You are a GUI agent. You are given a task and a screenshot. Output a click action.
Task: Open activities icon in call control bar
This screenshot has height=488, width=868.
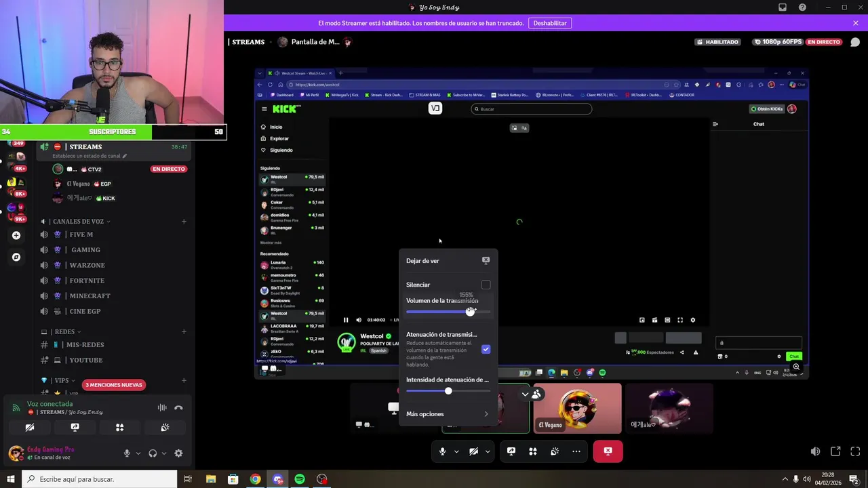pyautogui.click(x=533, y=451)
